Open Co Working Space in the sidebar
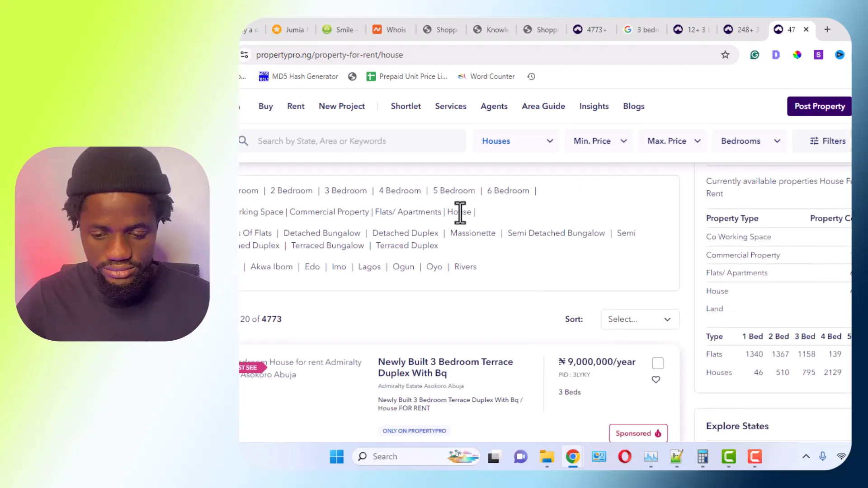The height and width of the screenshot is (488, 868). pos(738,237)
